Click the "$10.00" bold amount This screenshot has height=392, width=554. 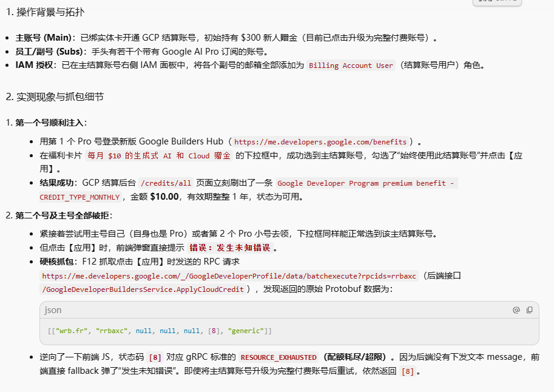pyautogui.click(x=164, y=197)
